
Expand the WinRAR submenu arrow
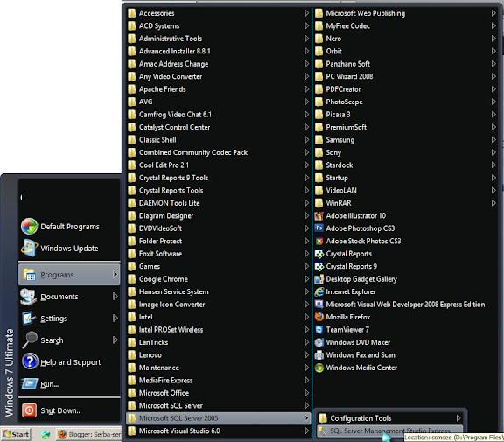[494, 203]
